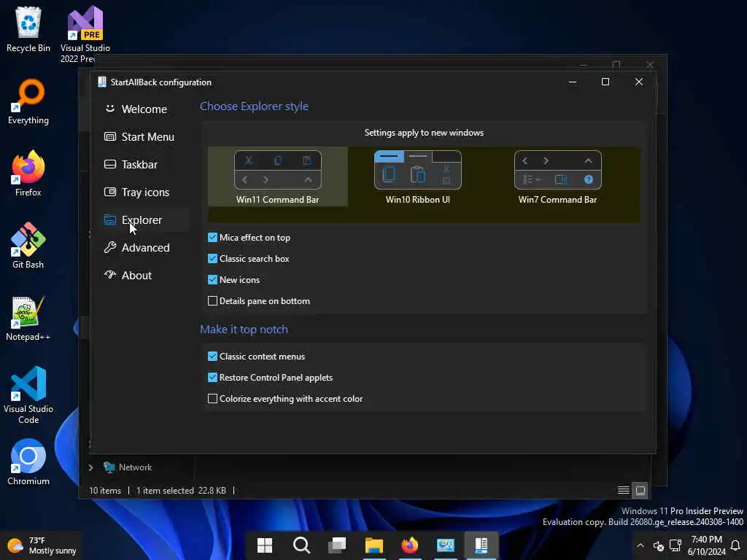Choose Win10 Ribbon UI explorer style
The width and height of the screenshot is (747, 560).
418,176
